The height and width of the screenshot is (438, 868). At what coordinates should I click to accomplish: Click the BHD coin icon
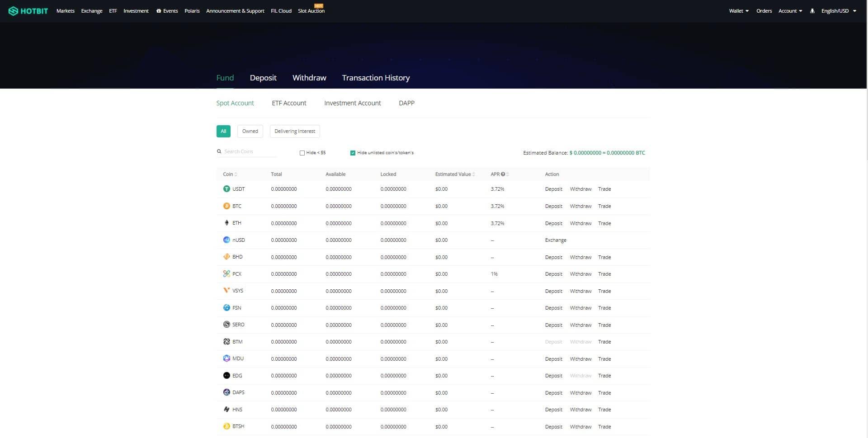(226, 257)
